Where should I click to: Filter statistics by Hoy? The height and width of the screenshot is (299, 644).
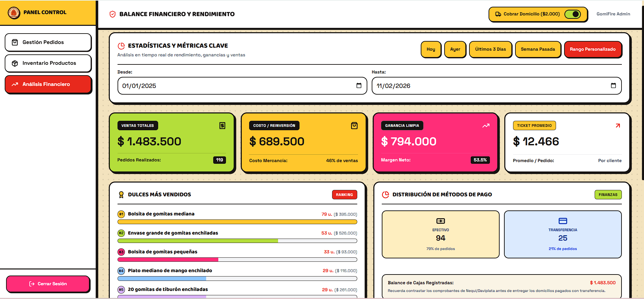[431, 49]
